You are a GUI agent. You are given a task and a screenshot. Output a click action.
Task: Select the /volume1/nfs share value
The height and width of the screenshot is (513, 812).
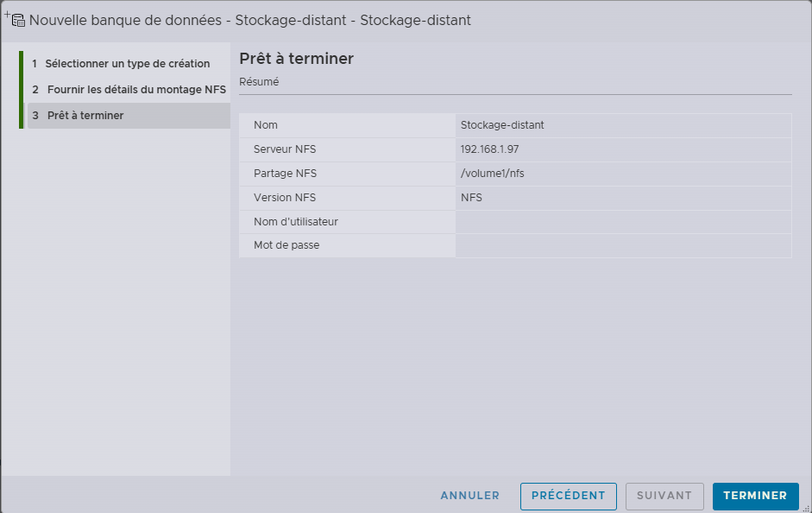[492, 174]
